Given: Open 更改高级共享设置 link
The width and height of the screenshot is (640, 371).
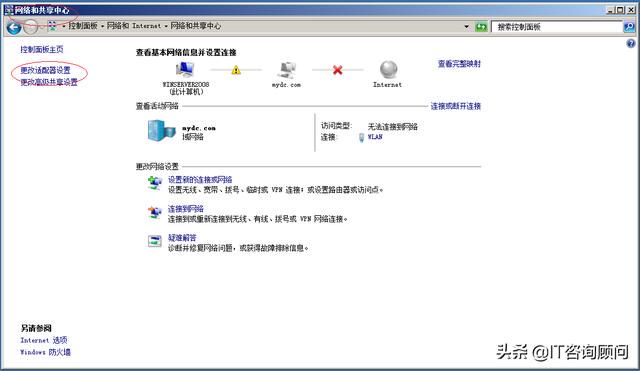Looking at the screenshot, I should coord(49,82).
